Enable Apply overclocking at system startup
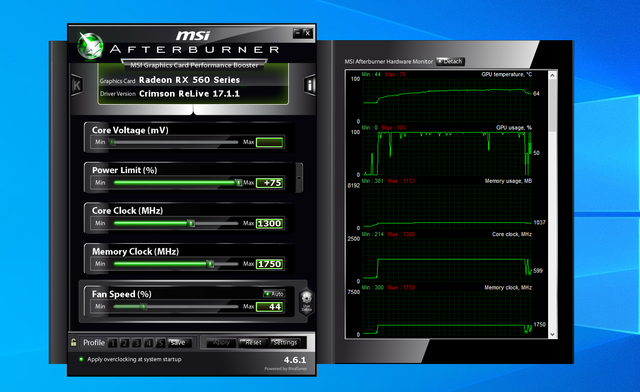The image size is (640, 392). (81, 359)
